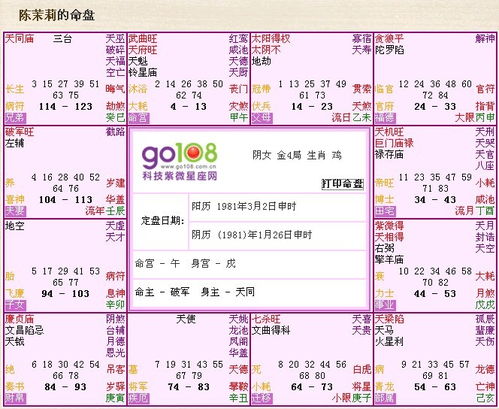Click the decade range 94 - 103
This screenshot has width=499, height=409.
65,294
